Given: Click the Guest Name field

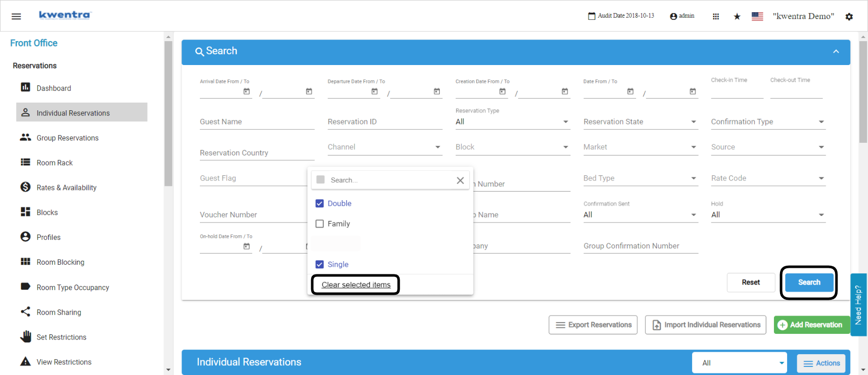Looking at the screenshot, I should pos(257,122).
